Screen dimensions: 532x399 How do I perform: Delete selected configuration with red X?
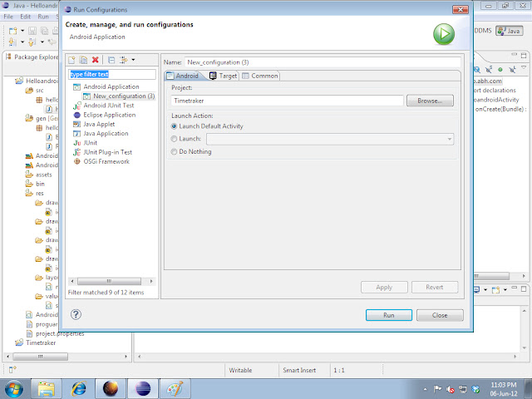[x=96, y=60]
